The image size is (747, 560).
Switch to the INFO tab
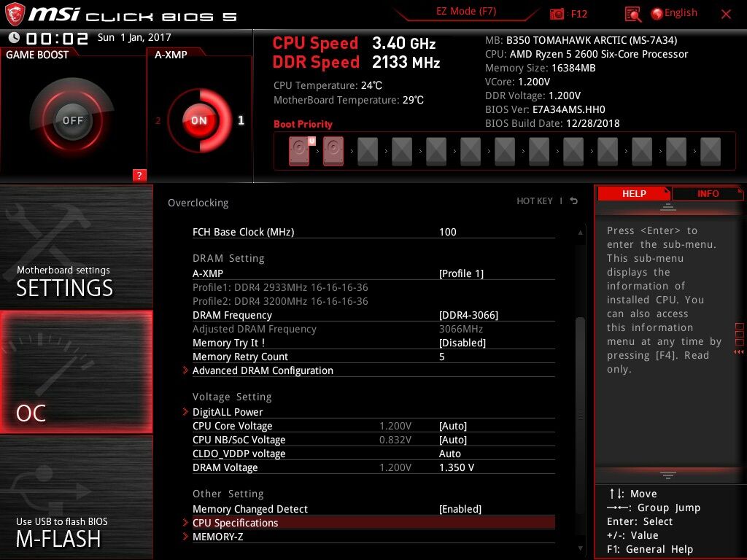pyautogui.click(x=708, y=194)
